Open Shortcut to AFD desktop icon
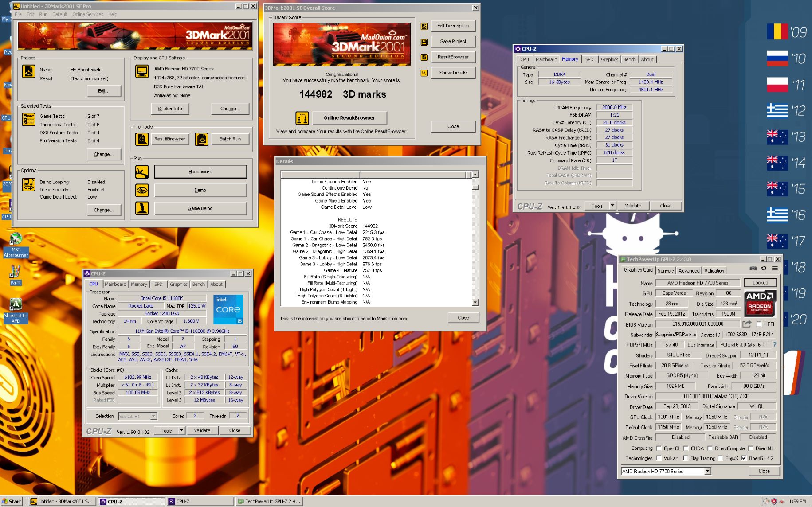The height and width of the screenshot is (507, 812). click(x=16, y=311)
